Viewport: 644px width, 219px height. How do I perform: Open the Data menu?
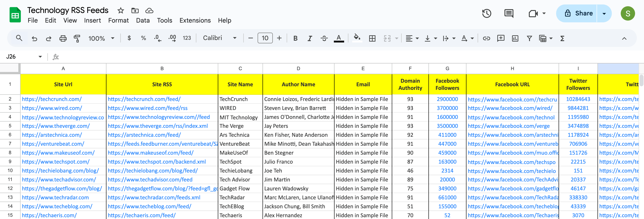[x=143, y=21]
